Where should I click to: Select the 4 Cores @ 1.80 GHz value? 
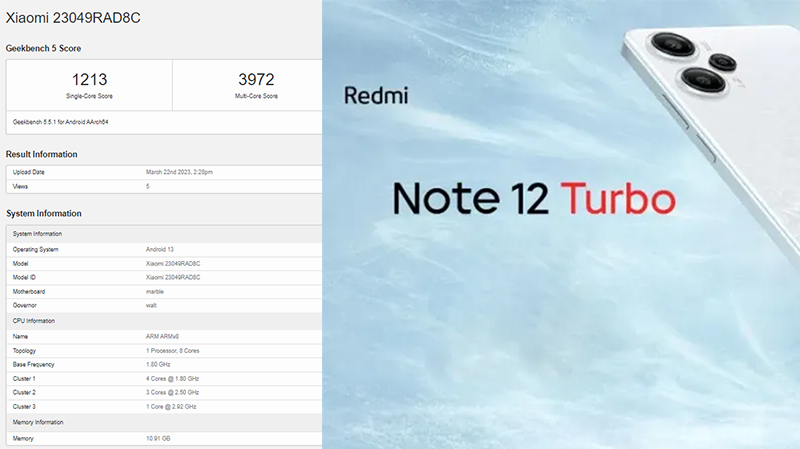[x=172, y=379]
